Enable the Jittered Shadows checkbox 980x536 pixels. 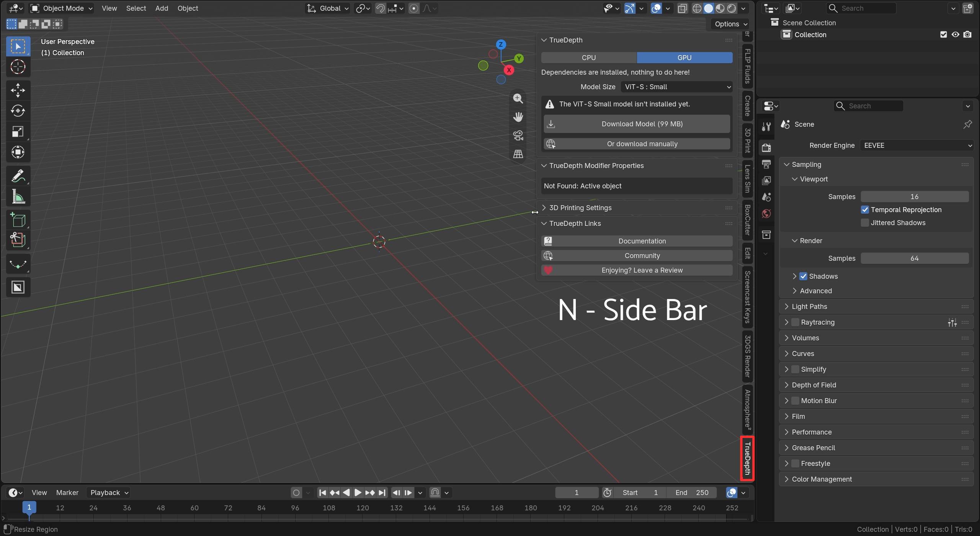coord(865,223)
